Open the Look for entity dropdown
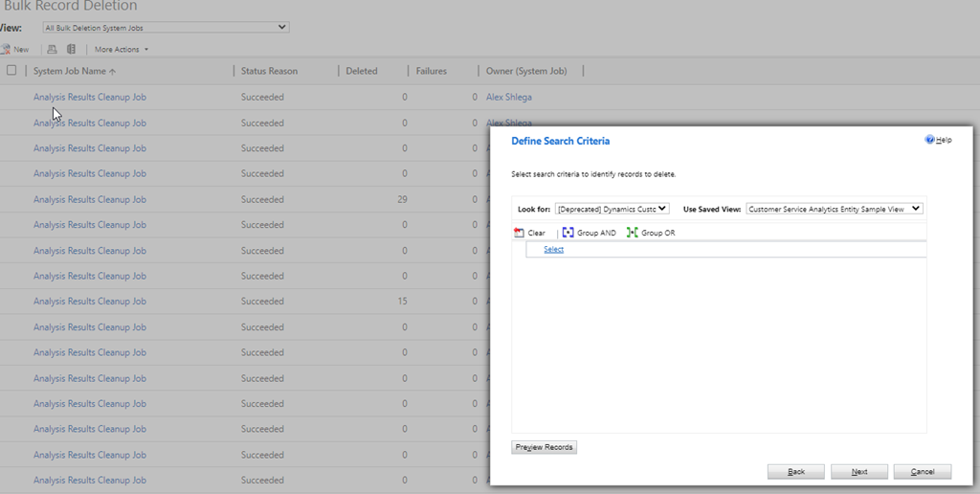The width and height of the screenshot is (980, 494). click(612, 209)
